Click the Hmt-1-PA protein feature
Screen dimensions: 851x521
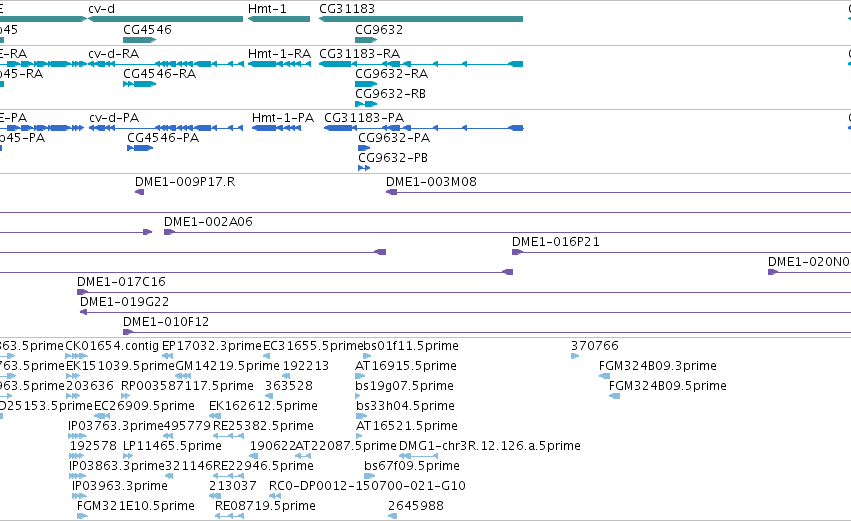point(277,128)
